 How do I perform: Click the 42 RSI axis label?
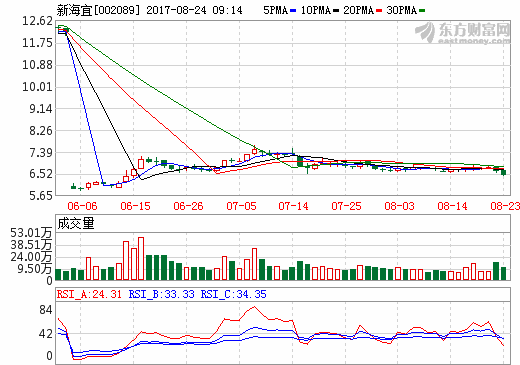(46, 334)
